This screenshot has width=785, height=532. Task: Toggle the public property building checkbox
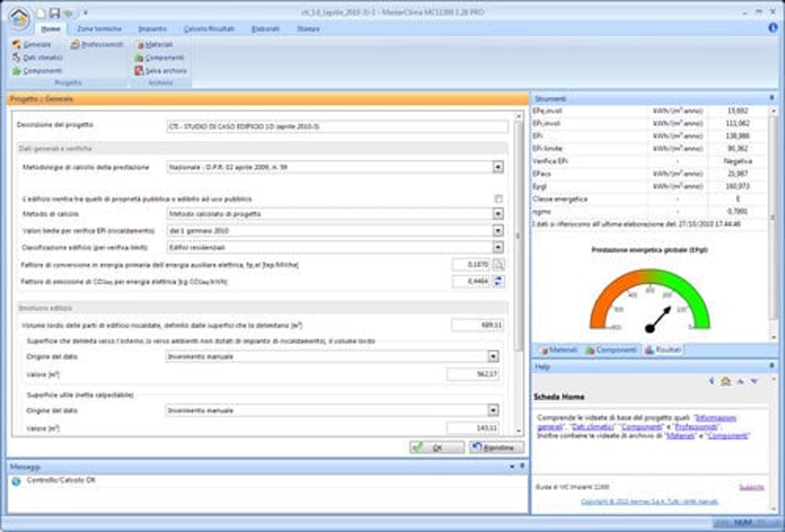coord(498,199)
